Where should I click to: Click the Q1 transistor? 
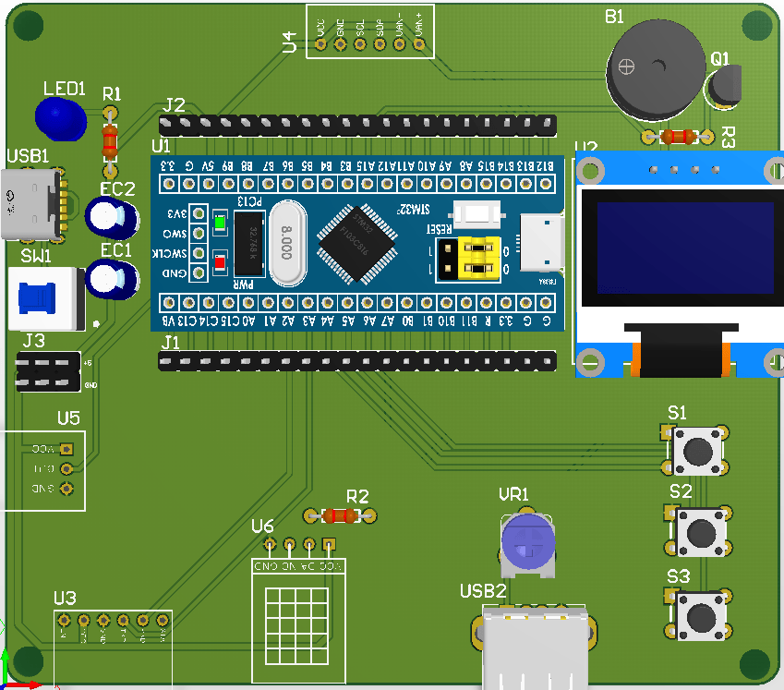tap(725, 86)
